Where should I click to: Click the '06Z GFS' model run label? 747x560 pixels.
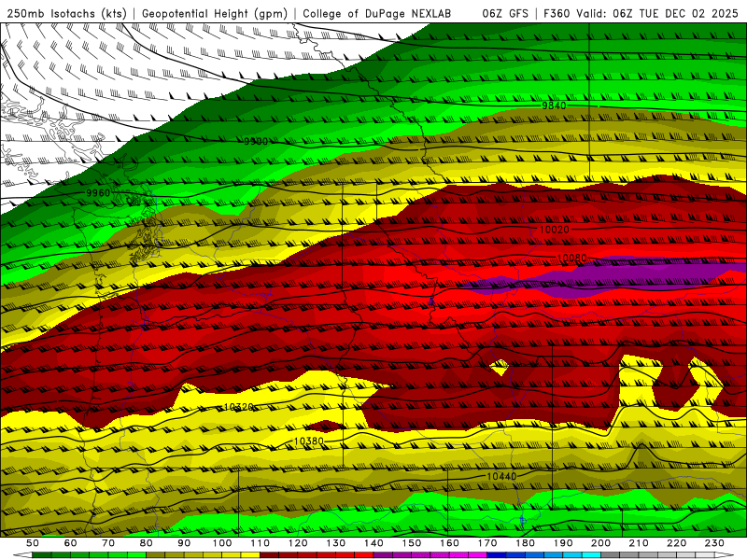tap(505, 14)
